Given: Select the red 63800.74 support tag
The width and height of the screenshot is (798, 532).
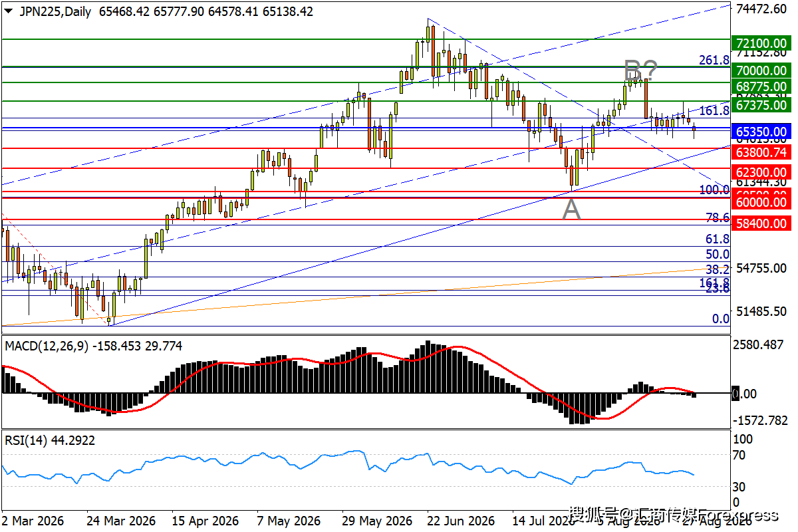Looking at the screenshot, I should click(761, 152).
